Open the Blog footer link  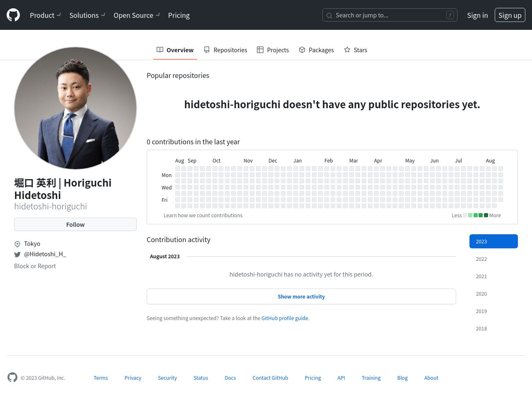pos(402,378)
